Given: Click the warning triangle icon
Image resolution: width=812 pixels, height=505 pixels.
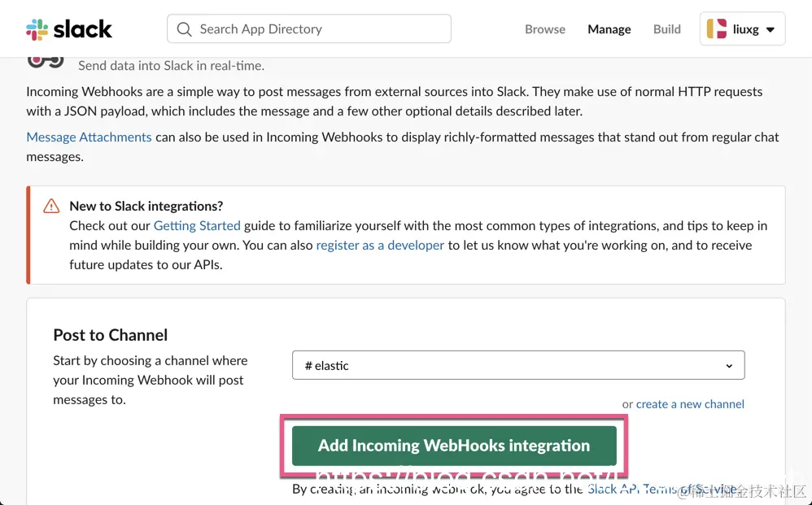Looking at the screenshot, I should pos(51,206).
